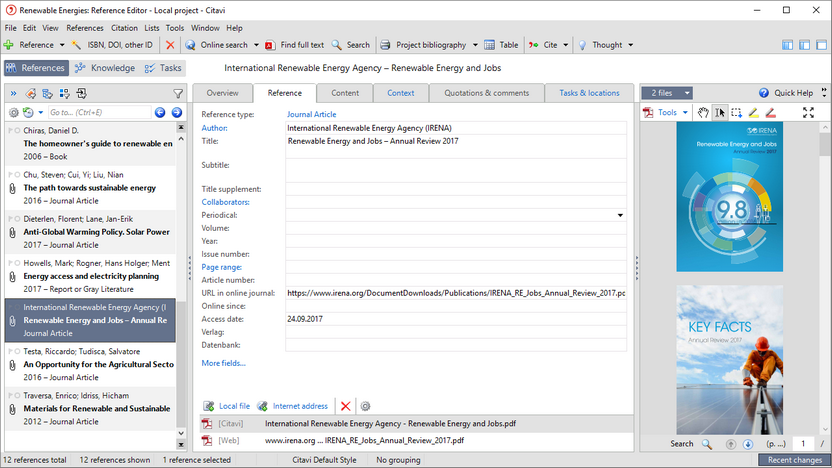Open the Reference button dropdown arrow
The image size is (832, 468).
[62, 45]
